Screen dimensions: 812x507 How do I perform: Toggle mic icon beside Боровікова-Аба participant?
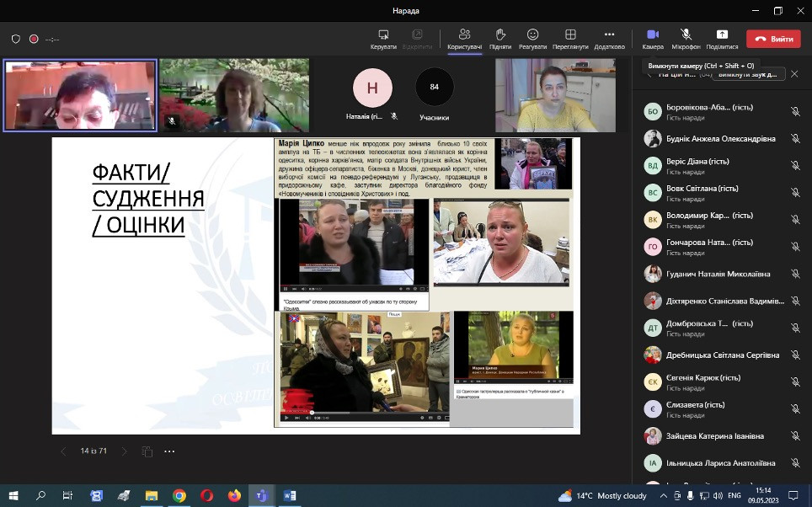tap(794, 111)
